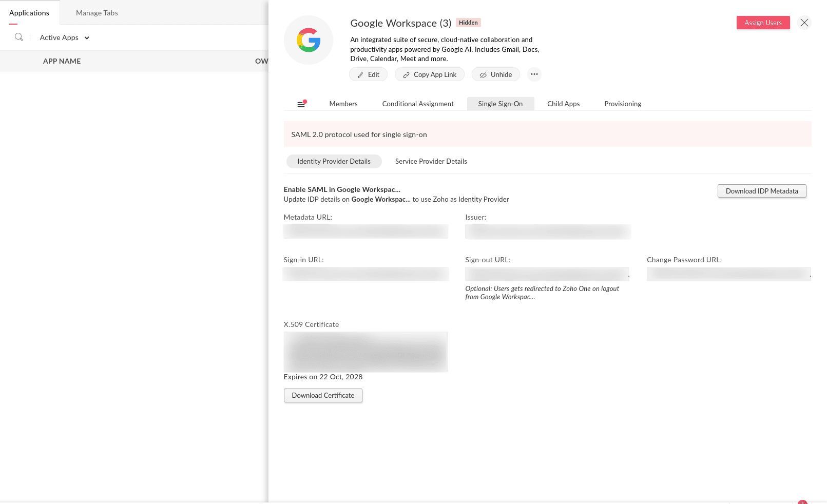
Task: Switch to the Manage Tabs tab
Action: click(97, 13)
